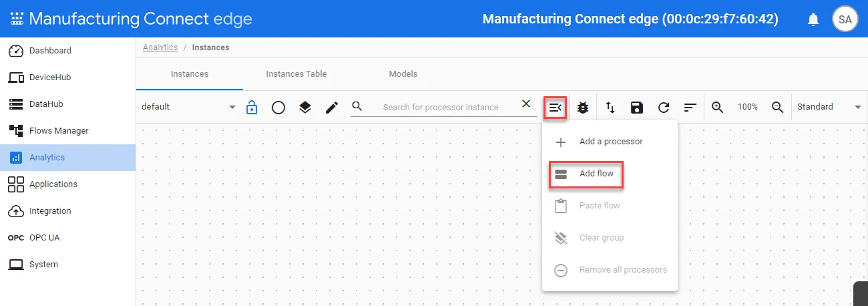
Task: Open the SA user avatar menu
Action: pos(845,19)
